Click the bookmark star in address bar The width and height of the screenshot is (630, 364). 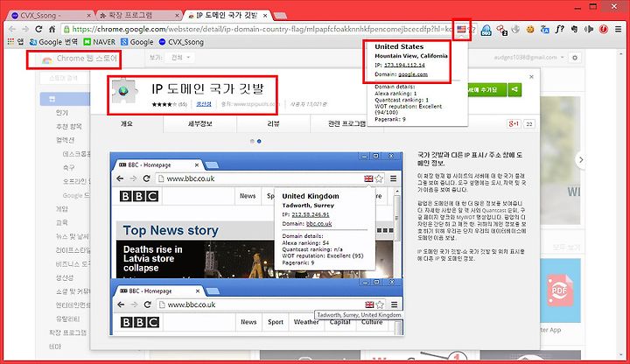472,30
